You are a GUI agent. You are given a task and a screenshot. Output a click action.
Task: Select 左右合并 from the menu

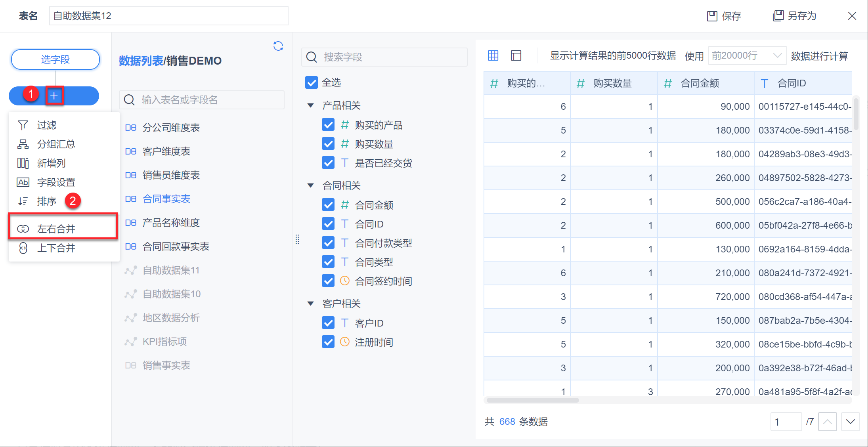pyautogui.click(x=56, y=229)
